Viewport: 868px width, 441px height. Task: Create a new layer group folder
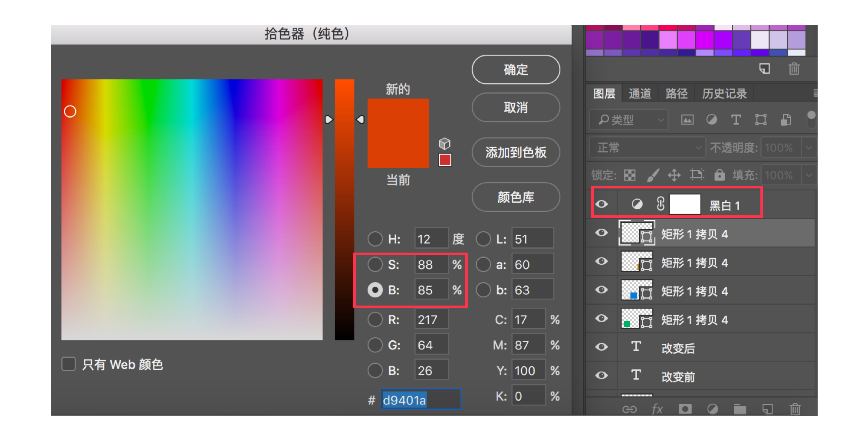(x=740, y=409)
